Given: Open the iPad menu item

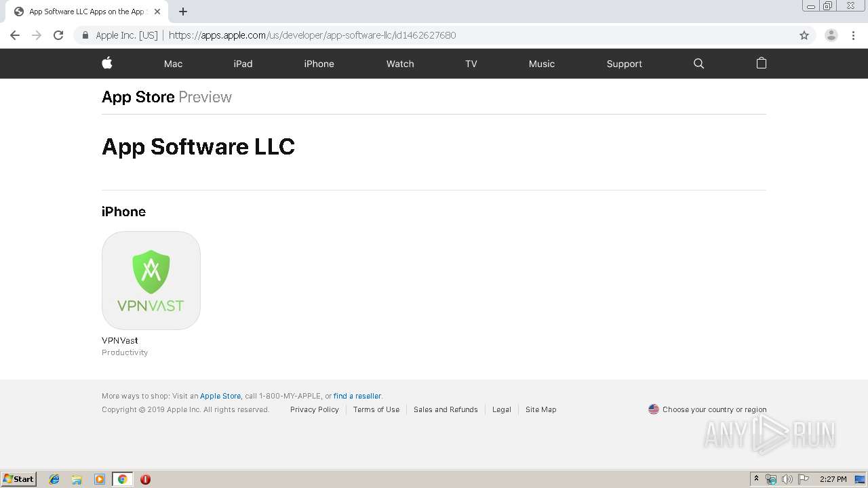Looking at the screenshot, I should click(x=243, y=64).
